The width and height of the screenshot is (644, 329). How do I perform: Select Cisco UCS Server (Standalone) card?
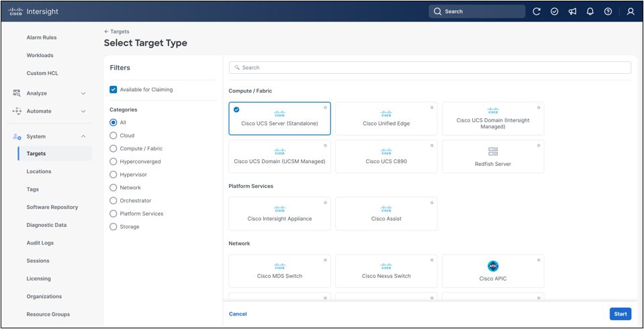point(280,118)
